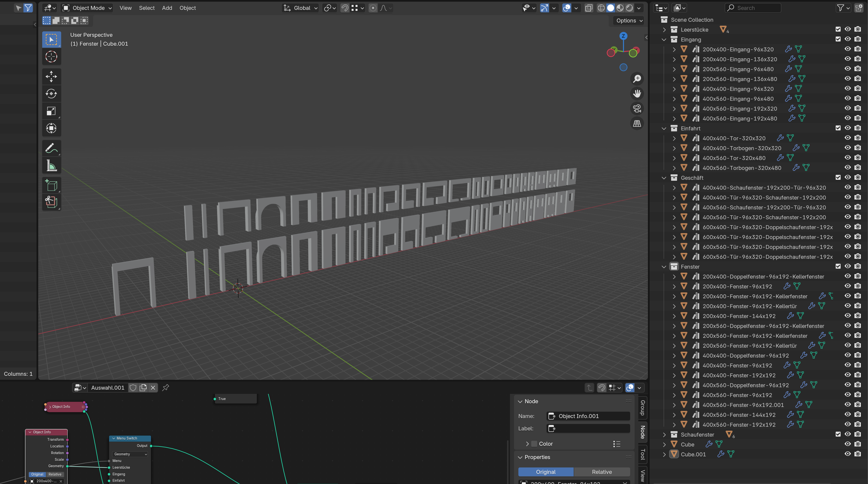Toggle camera view in viewport
The height and width of the screenshot is (484, 868).
[x=637, y=109]
